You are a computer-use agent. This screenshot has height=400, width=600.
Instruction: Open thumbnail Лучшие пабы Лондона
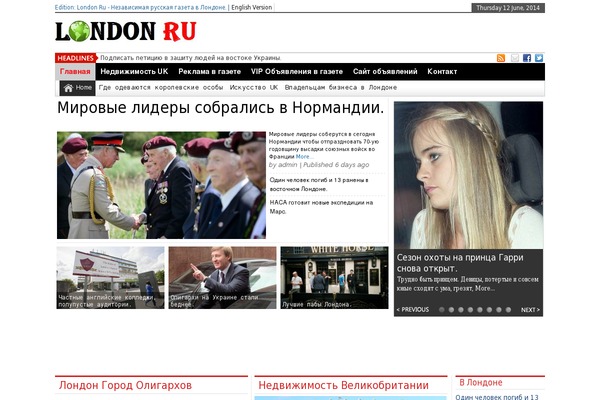pos(334,278)
